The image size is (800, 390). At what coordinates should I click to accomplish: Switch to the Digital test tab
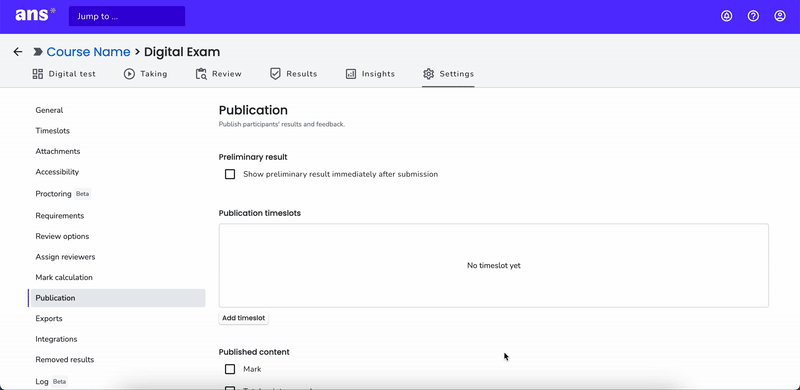pos(64,74)
